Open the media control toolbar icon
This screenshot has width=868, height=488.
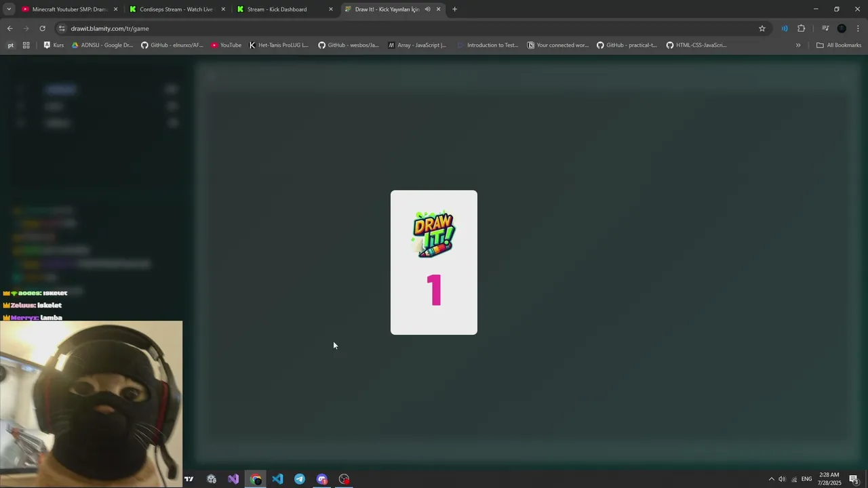point(825,28)
